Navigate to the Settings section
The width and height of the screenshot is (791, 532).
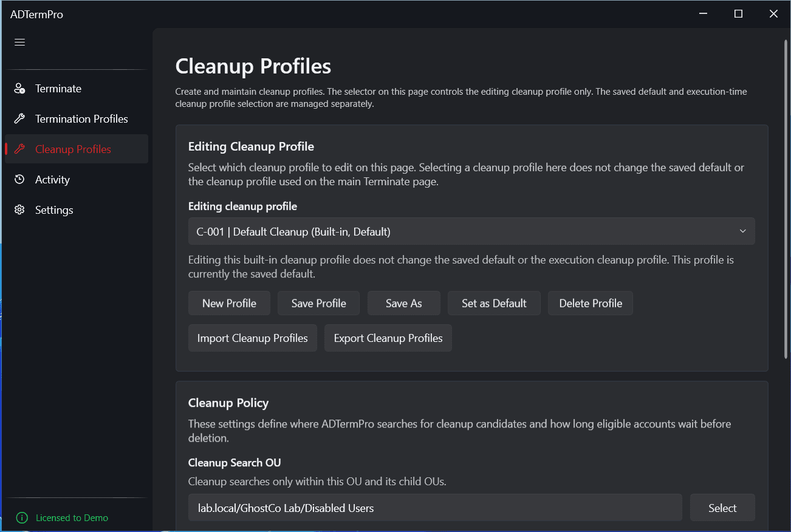[54, 210]
